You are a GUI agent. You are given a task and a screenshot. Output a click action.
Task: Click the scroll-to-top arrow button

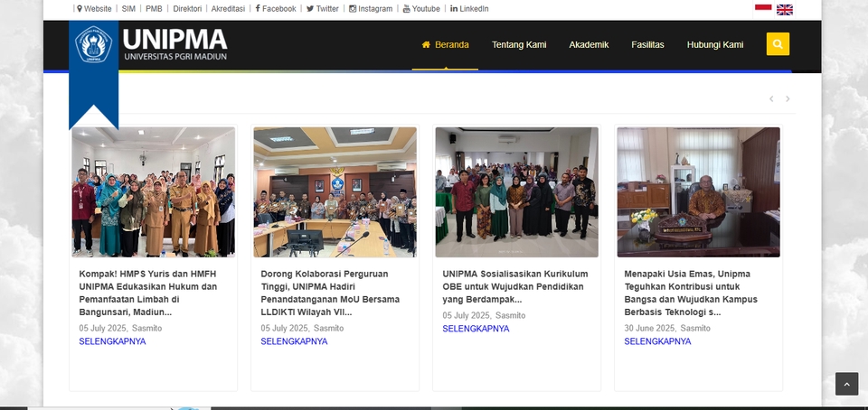coord(846,384)
